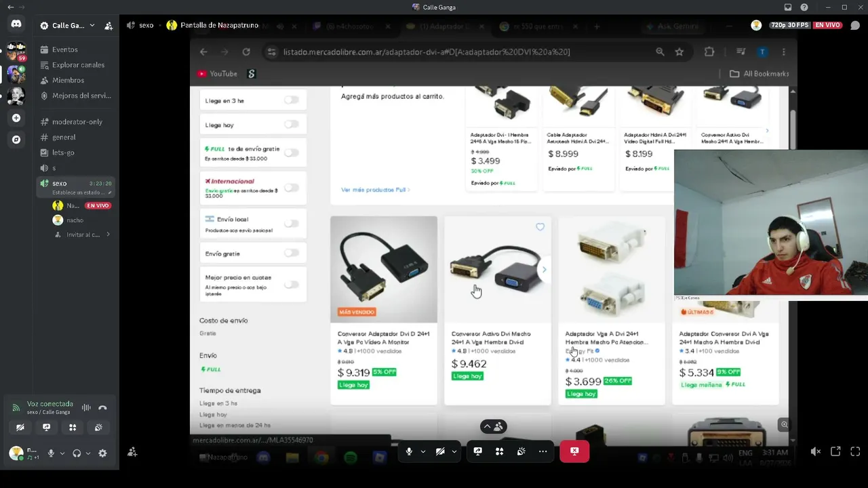Enable the Internacional filter switch

[292, 188]
